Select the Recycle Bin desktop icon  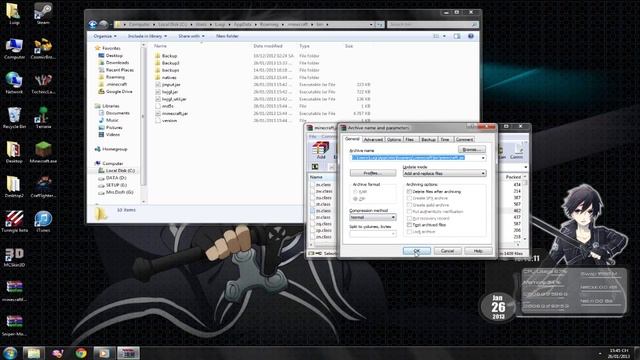coord(14,118)
